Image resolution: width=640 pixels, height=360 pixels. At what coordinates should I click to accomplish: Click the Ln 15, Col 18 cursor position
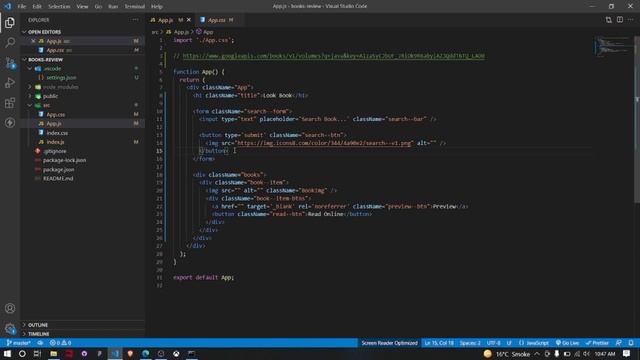(x=439, y=343)
